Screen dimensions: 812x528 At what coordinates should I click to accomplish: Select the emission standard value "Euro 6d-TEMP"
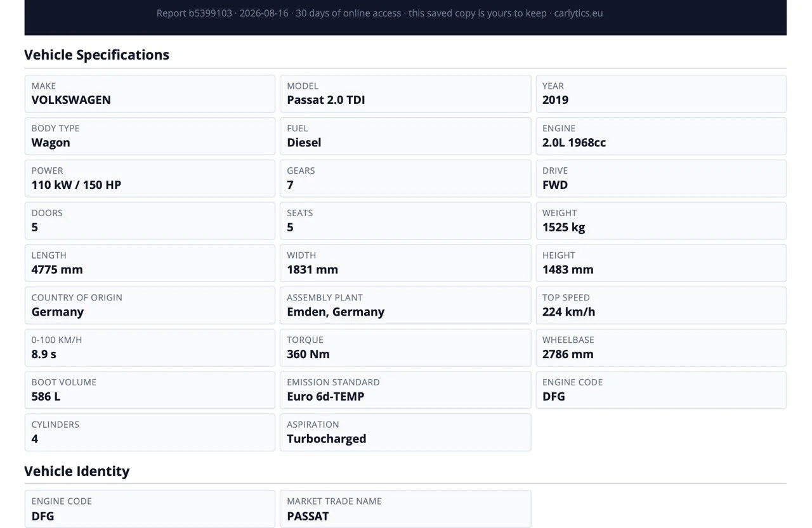325,397
